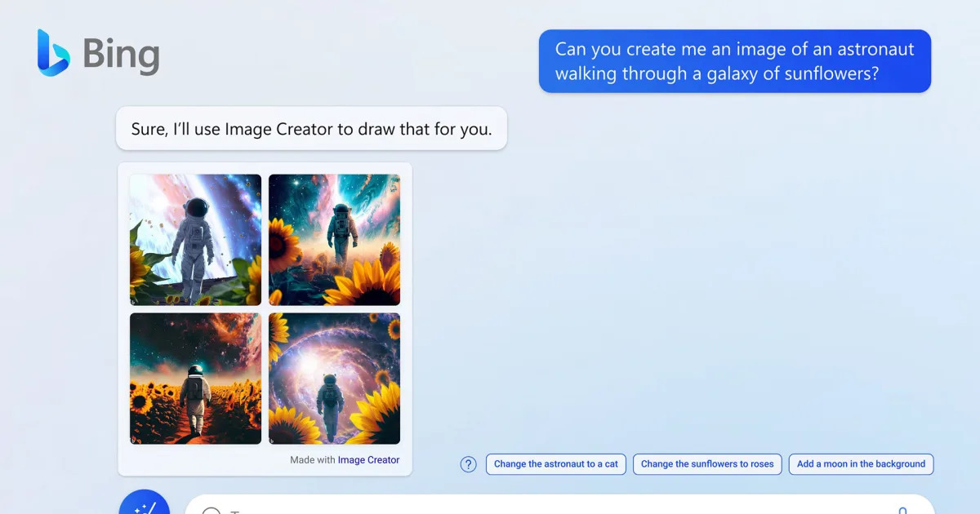Open the top-left astronaut image

194,239
